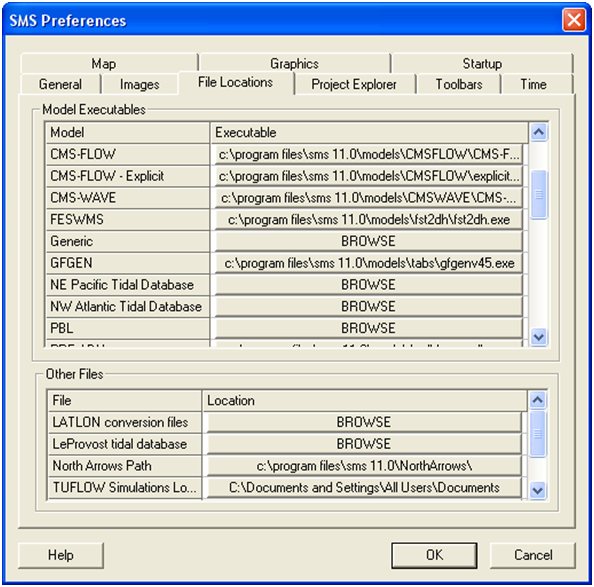Viewport: 594px width, 587px height.
Task: Switch to Project Explorer tab
Action: pos(354,84)
